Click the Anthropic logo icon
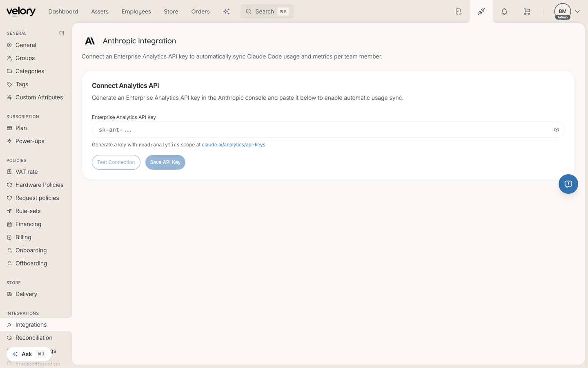588x368 pixels. tap(90, 41)
